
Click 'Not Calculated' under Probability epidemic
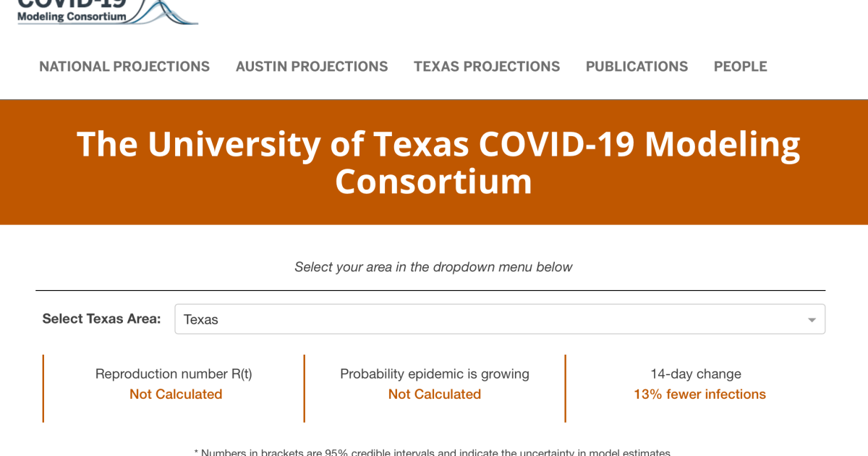pos(435,394)
